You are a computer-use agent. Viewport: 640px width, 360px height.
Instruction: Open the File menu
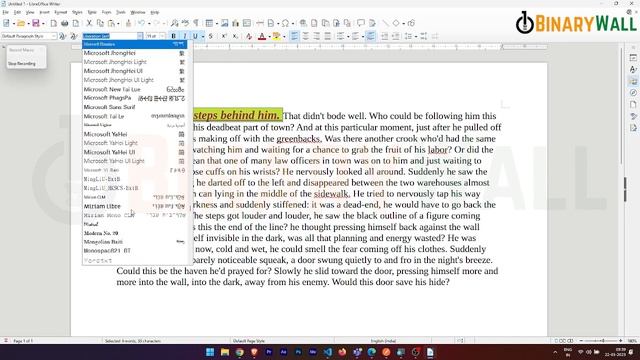5,13
